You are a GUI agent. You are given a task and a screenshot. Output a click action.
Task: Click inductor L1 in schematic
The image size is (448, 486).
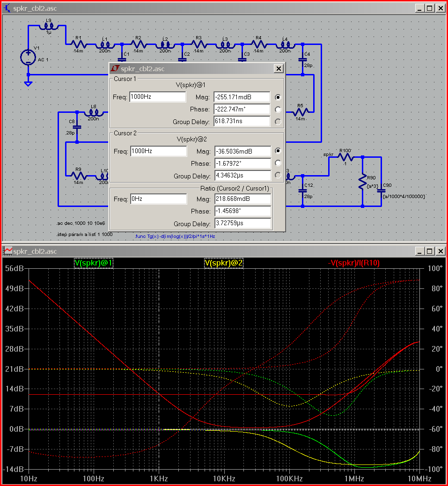[105, 45]
